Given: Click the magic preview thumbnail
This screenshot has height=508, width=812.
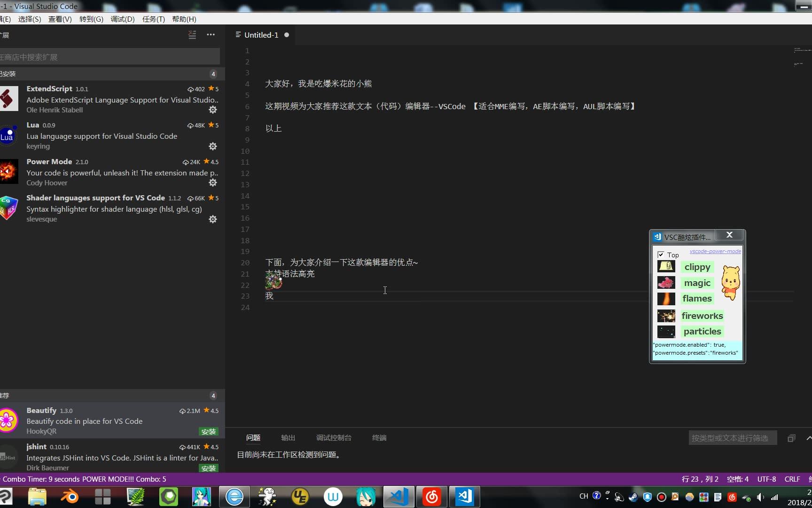Looking at the screenshot, I should (x=666, y=283).
